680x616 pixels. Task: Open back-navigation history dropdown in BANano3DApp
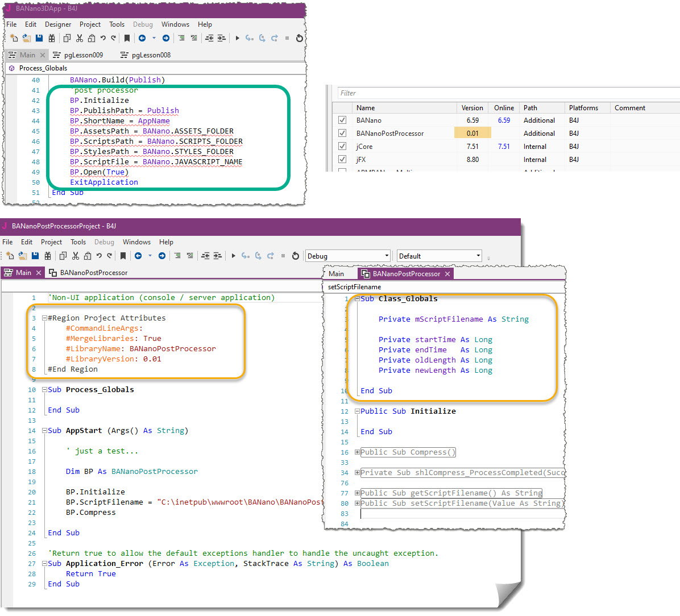[154, 38]
